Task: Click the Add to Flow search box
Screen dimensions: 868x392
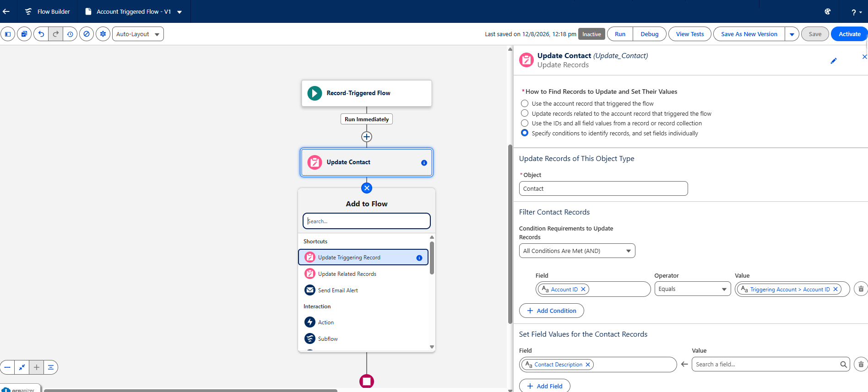Action: pyautogui.click(x=367, y=221)
